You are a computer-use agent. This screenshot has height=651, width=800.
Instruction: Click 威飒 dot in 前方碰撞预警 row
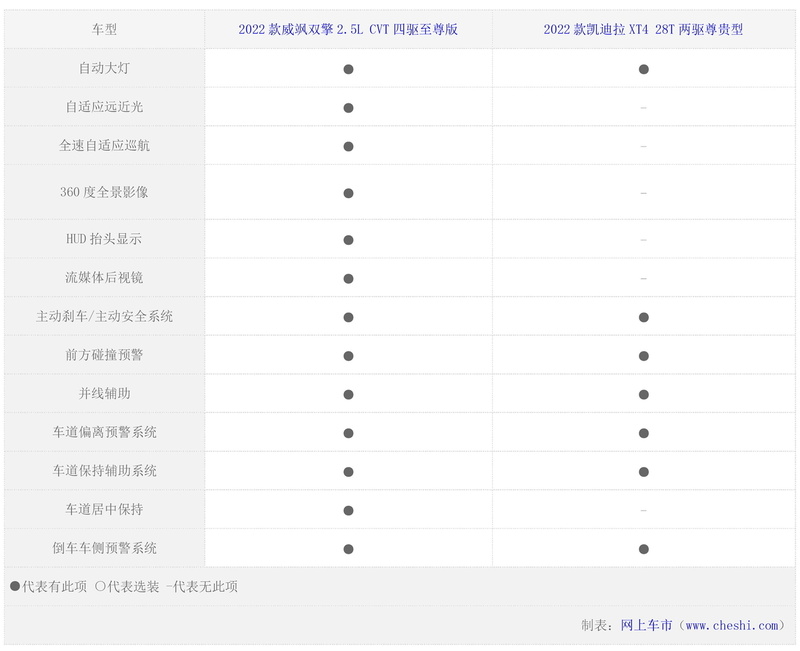(x=348, y=356)
